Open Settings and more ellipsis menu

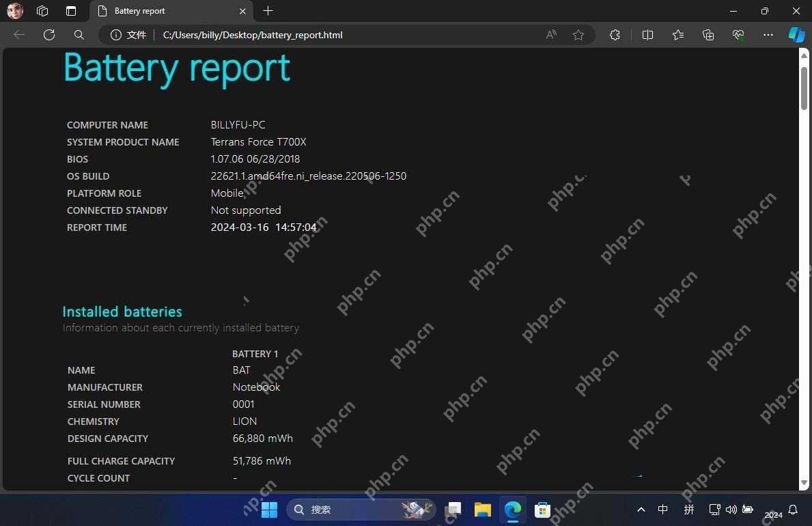point(768,35)
